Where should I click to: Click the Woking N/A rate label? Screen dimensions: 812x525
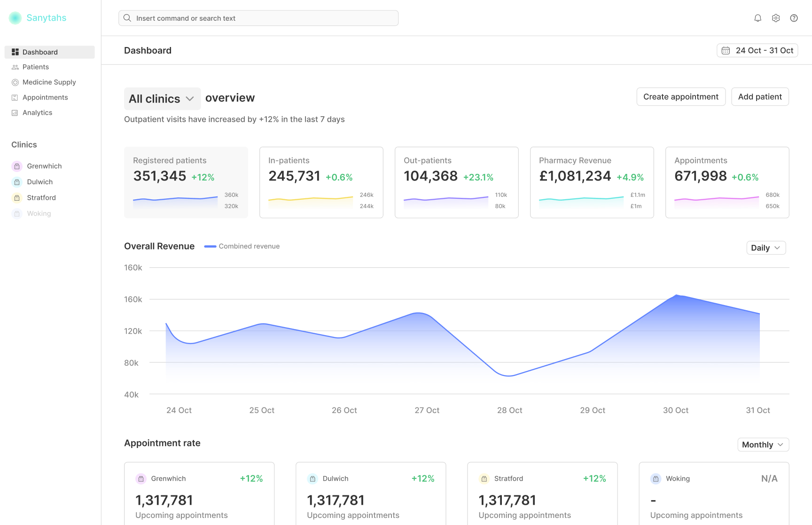pos(769,478)
